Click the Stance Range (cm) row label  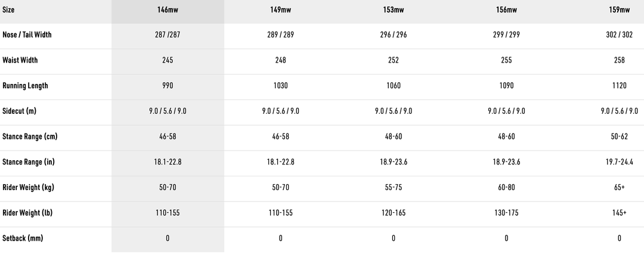pos(30,136)
